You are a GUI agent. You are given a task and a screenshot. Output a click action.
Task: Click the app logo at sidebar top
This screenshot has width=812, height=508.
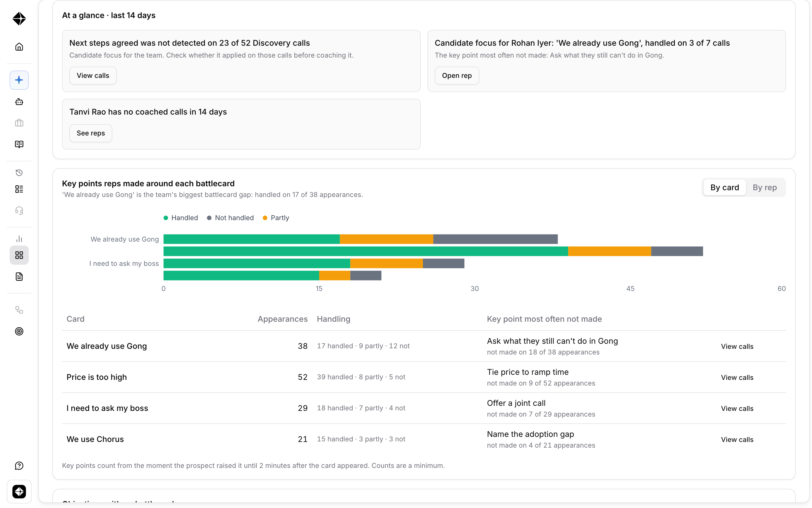(19, 18)
